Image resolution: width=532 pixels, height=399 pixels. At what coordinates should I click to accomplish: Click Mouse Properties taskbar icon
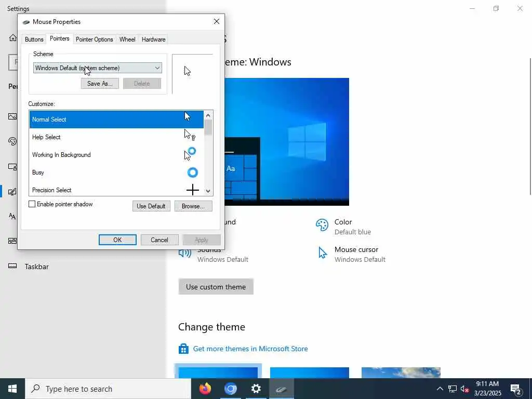pos(281,389)
